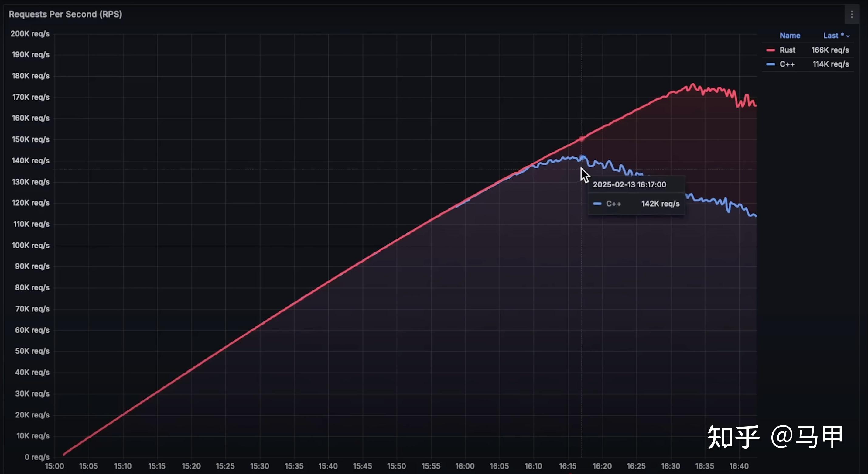Click the 200K req/s y-axis label

tap(30, 34)
